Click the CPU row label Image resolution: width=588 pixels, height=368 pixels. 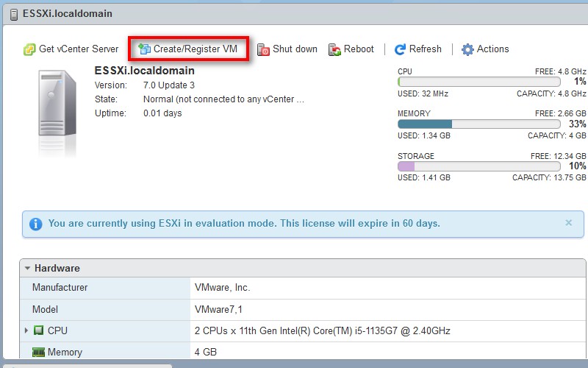point(57,330)
